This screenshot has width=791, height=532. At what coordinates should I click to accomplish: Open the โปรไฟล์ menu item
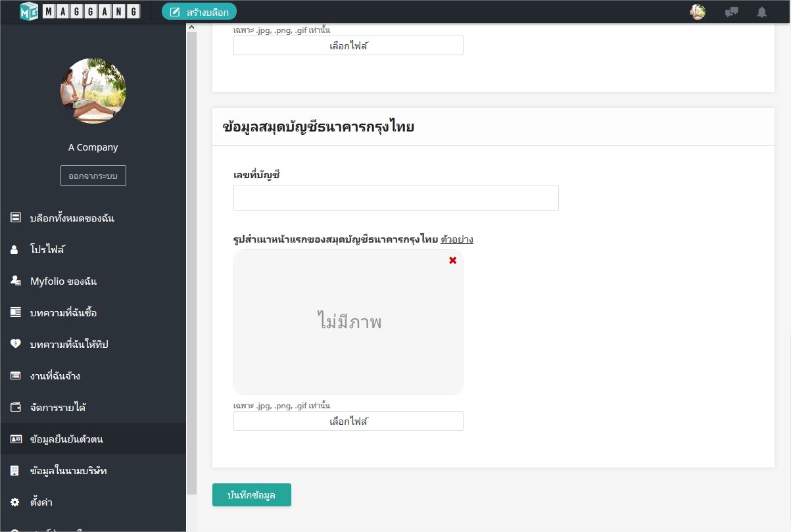point(93,249)
